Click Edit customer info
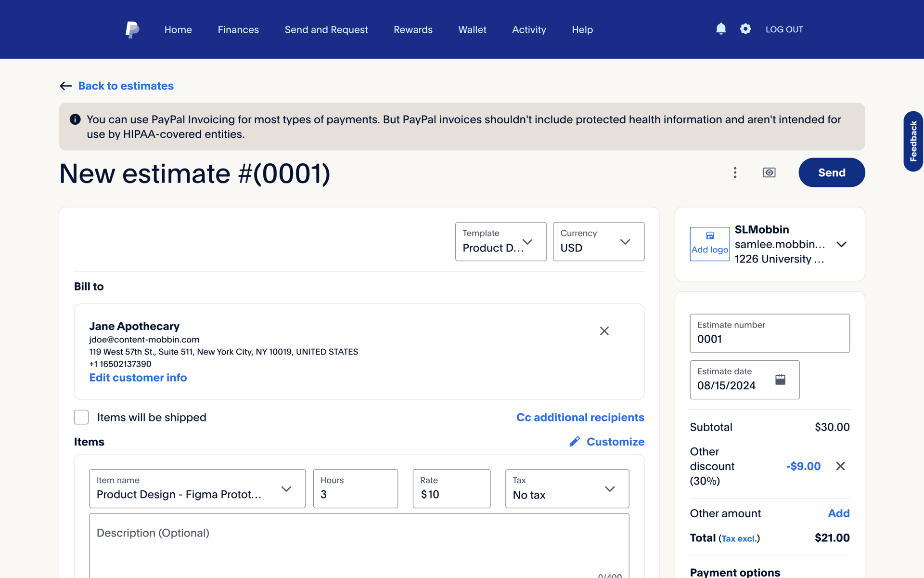The image size is (924, 578). (138, 378)
